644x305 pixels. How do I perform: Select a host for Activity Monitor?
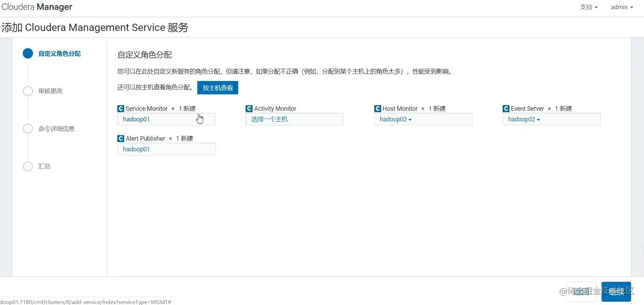tap(294, 119)
